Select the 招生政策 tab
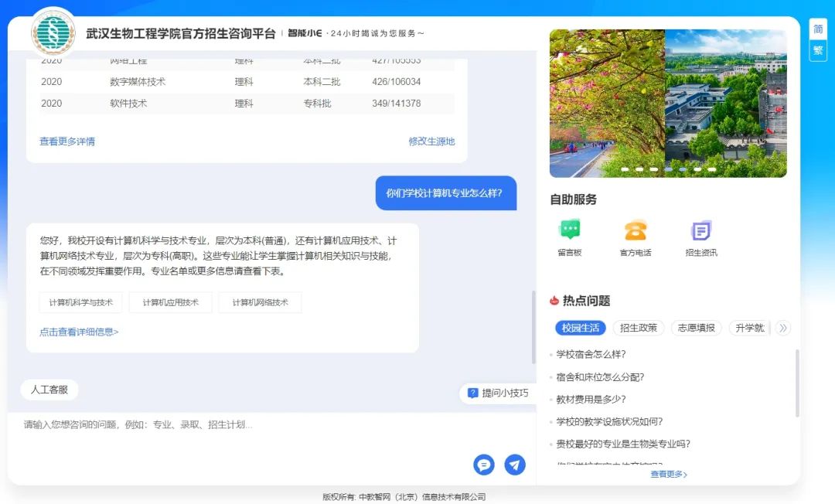This screenshot has width=835, height=504. (x=639, y=328)
